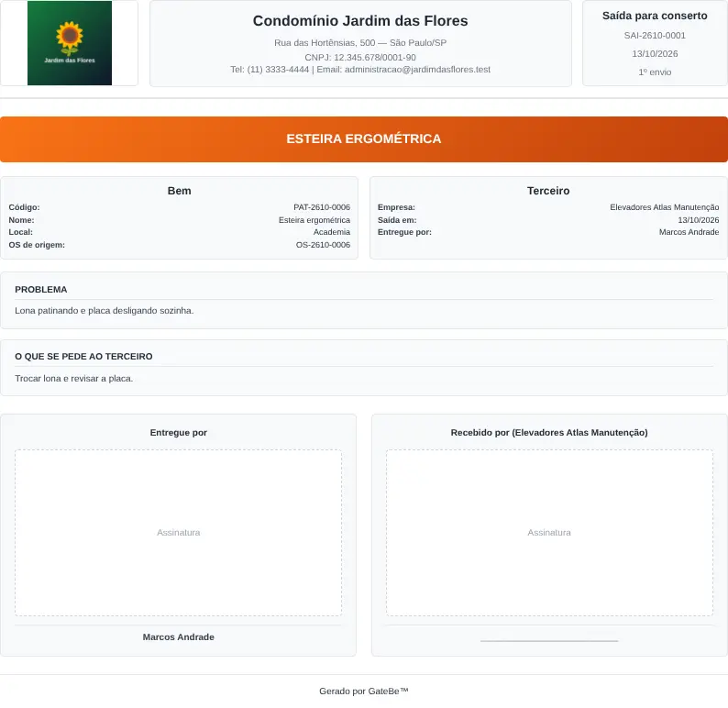Click the Saída em: label
728x708 pixels.
point(397,220)
